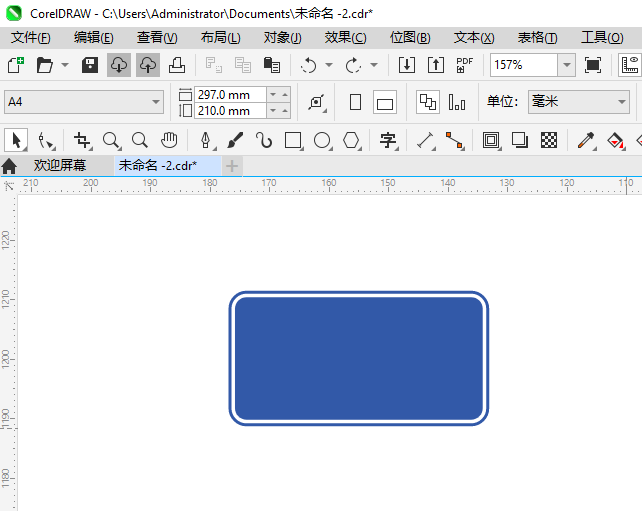
Task: Publish to PDF
Action: (464, 65)
